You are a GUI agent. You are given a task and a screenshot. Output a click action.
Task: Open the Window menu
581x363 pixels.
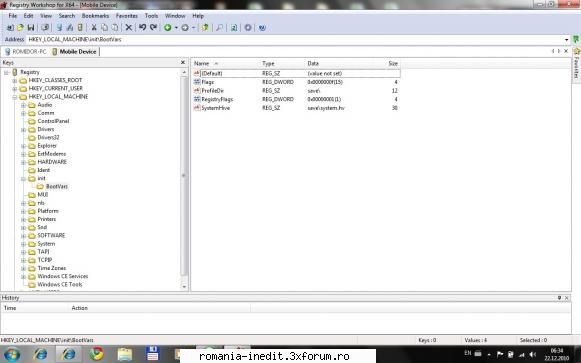coord(175,16)
